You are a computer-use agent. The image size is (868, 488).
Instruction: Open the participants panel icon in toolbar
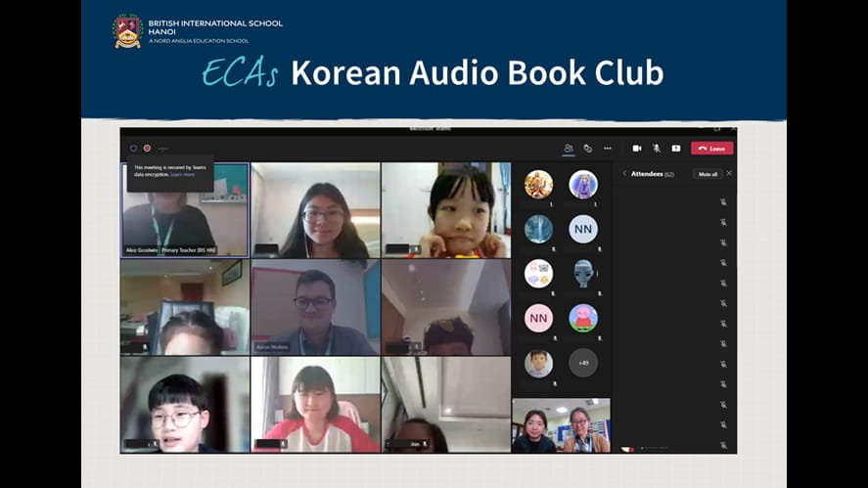pyautogui.click(x=569, y=149)
